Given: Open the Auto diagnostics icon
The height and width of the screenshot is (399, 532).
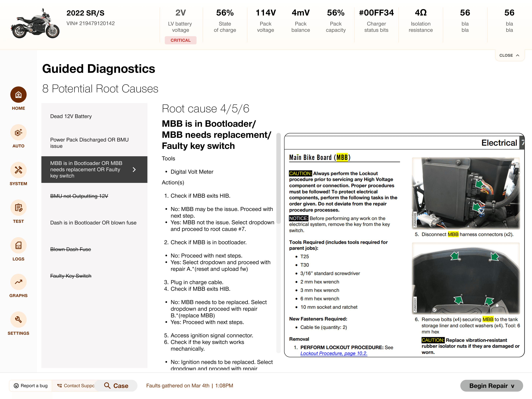Looking at the screenshot, I should 18,132.
